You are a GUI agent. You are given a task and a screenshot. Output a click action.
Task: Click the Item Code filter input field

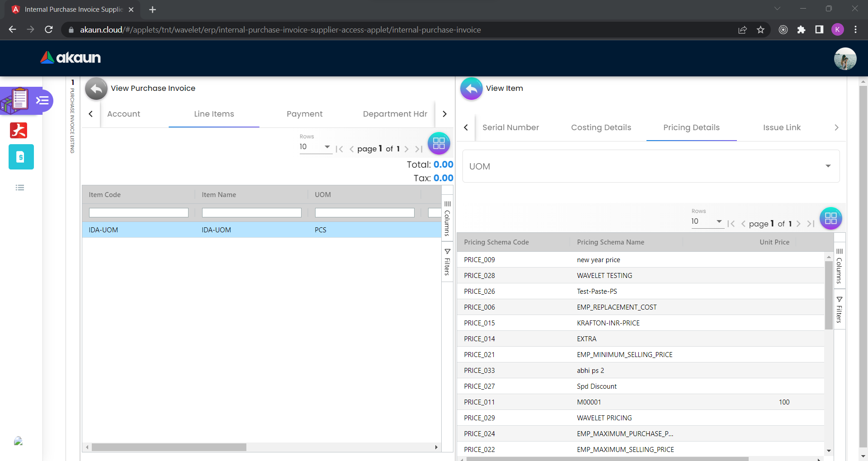pos(138,212)
